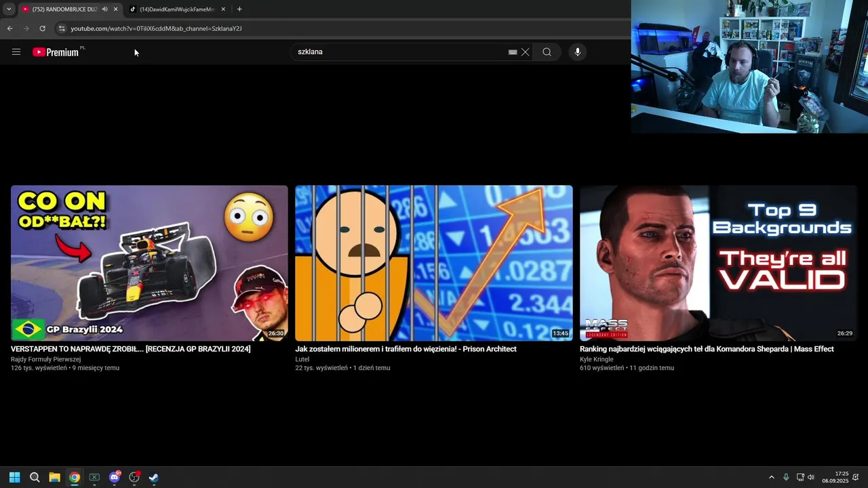This screenshot has width=868, height=488.
Task: Open title 'Jak zostałem milionerem i trafiłem do więzienia'
Action: (406, 349)
